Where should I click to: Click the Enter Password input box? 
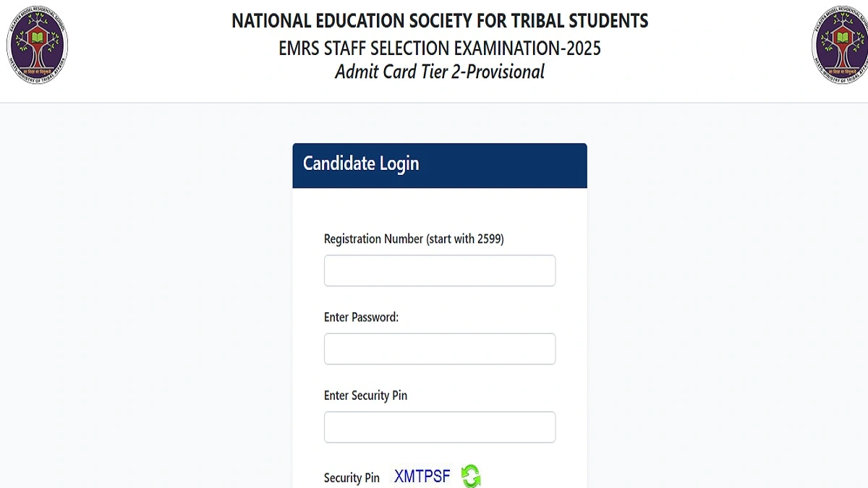439,348
